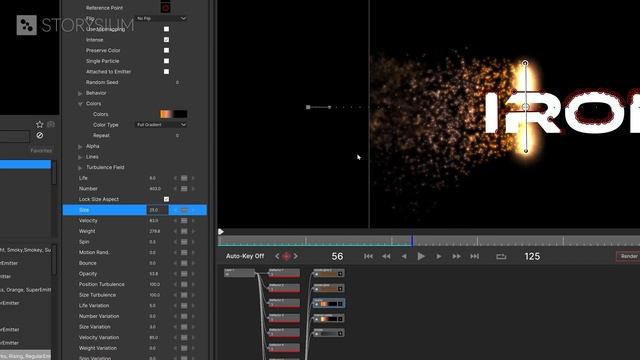Click the Size value field

[157, 210]
